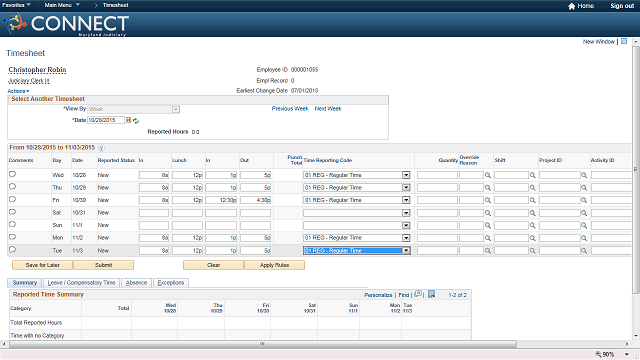Open comment bubble for Fri 10/30 row

click(12, 200)
